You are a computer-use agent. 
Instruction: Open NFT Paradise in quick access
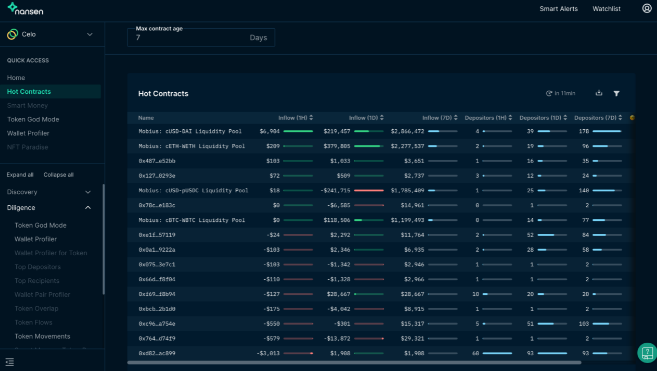tap(27, 147)
